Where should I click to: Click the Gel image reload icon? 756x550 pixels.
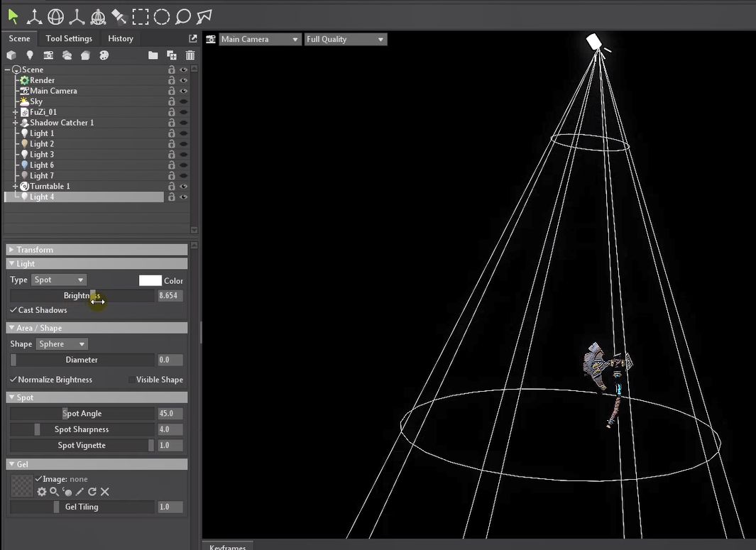(92, 492)
